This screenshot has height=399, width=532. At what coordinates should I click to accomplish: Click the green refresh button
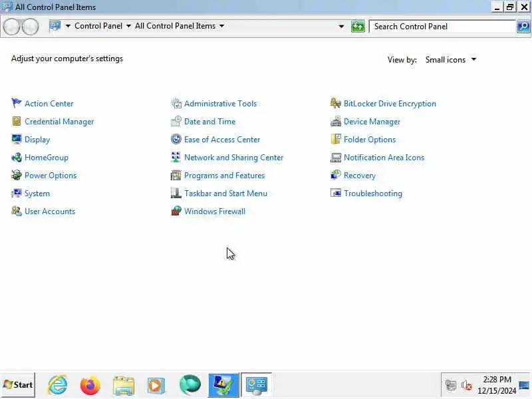(x=358, y=27)
